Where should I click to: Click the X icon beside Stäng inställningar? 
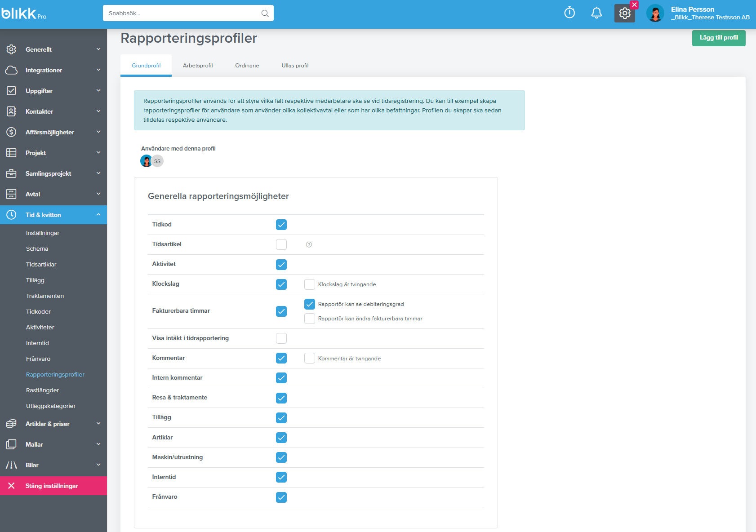tap(11, 486)
